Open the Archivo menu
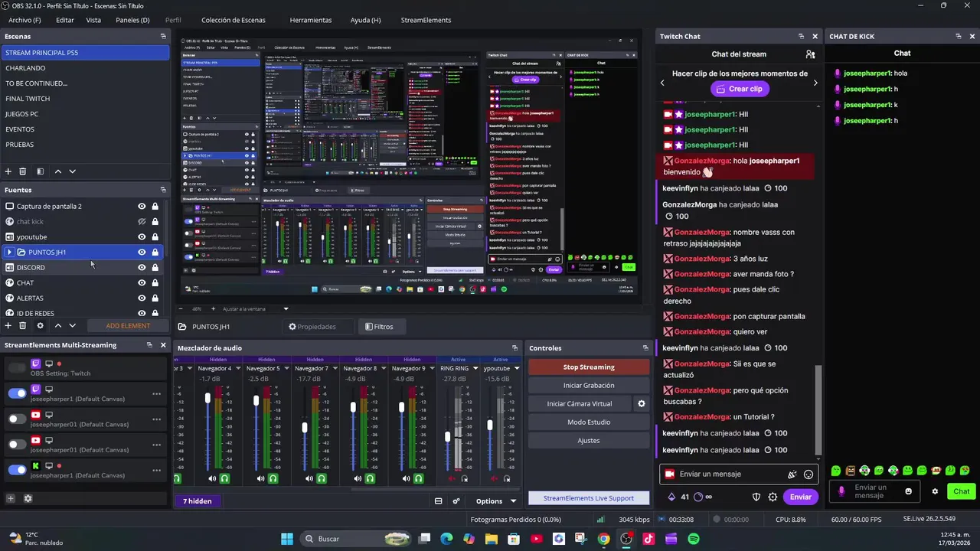 click(x=24, y=20)
